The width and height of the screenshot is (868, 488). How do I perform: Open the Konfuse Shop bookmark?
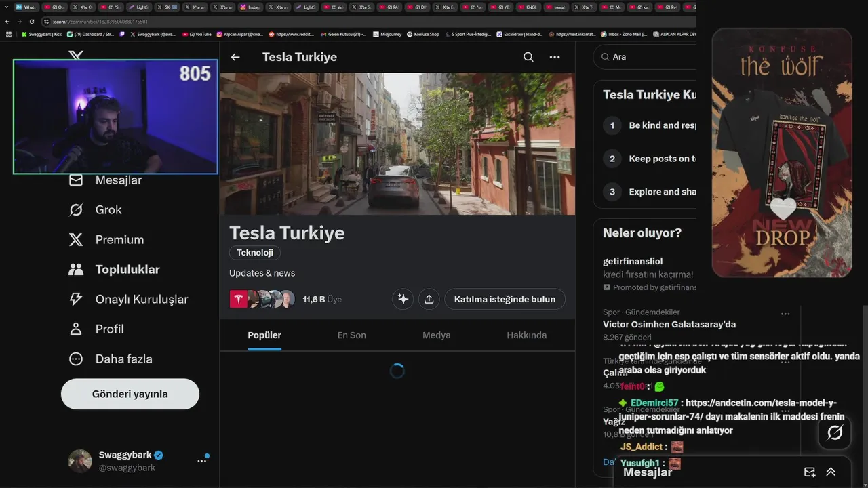point(422,34)
